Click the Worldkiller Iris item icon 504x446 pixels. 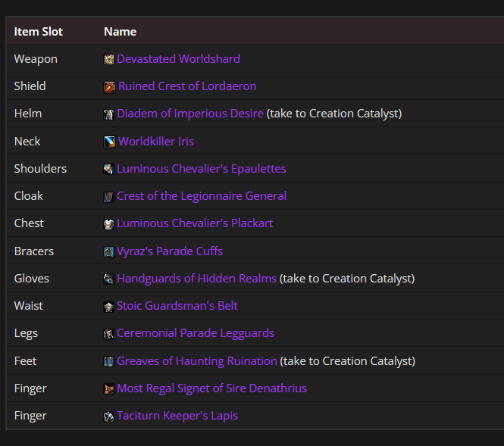109,142
